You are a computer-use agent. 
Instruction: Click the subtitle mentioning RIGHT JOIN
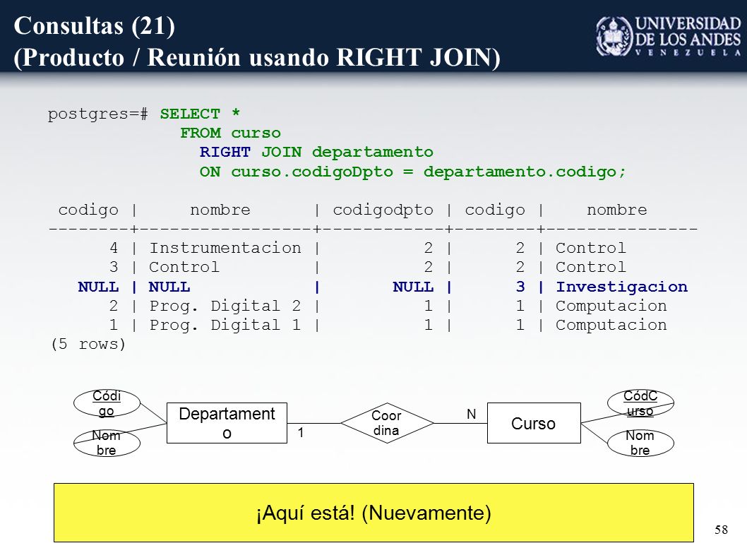click(257, 58)
